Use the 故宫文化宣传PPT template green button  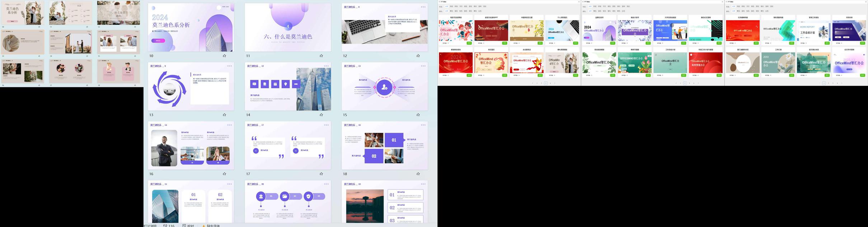pyautogui.click(x=505, y=43)
